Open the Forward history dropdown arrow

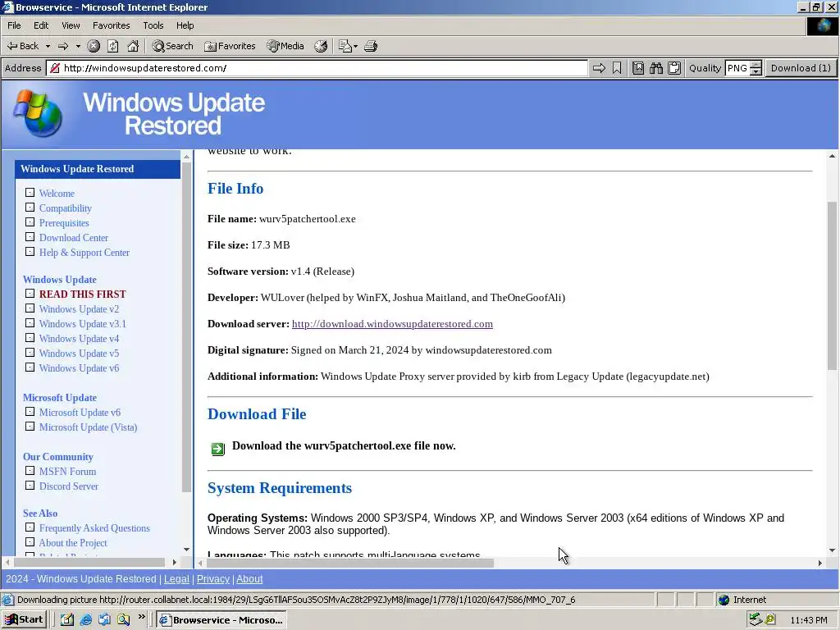pyautogui.click(x=78, y=46)
